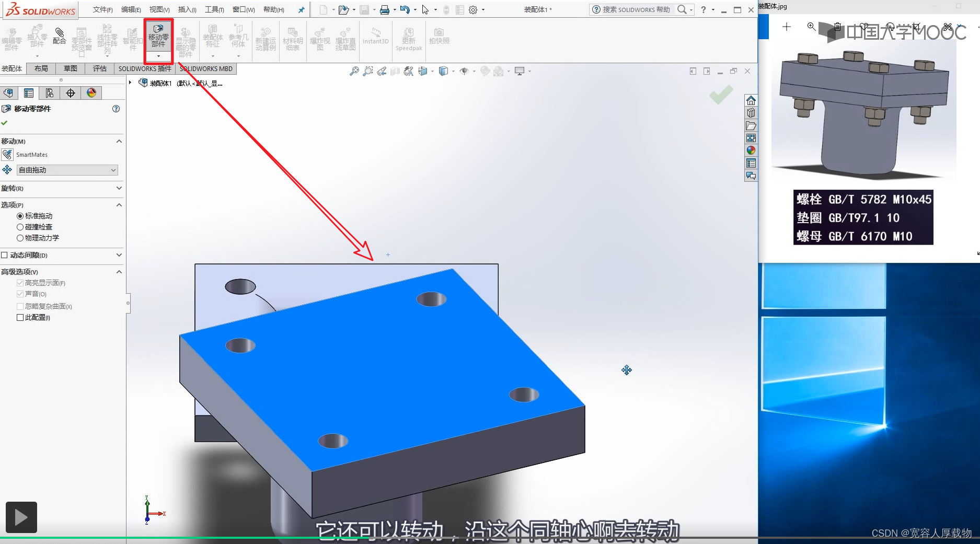Click the Zoom to Area icon
Viewport: 980px width, 544px height.
click(368, 71)
